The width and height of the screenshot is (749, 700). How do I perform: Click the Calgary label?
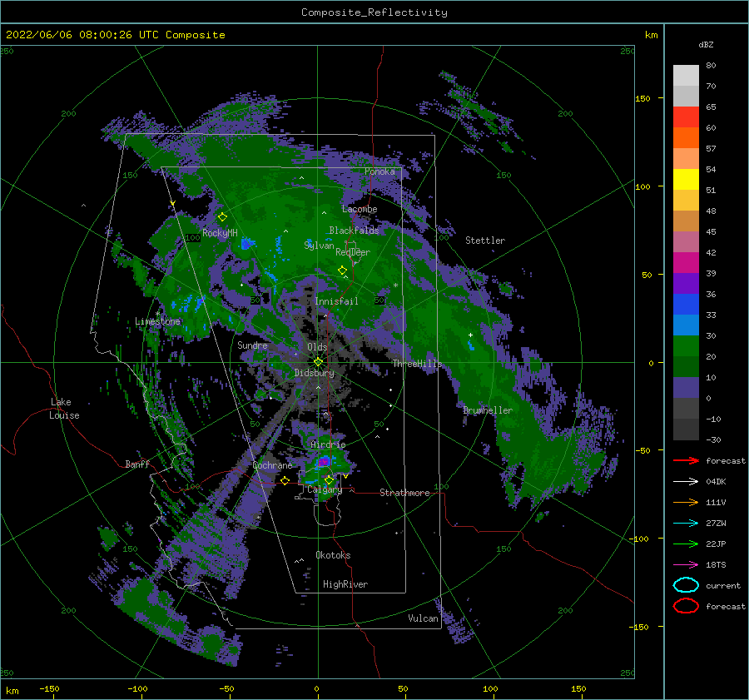click(325, 489)
